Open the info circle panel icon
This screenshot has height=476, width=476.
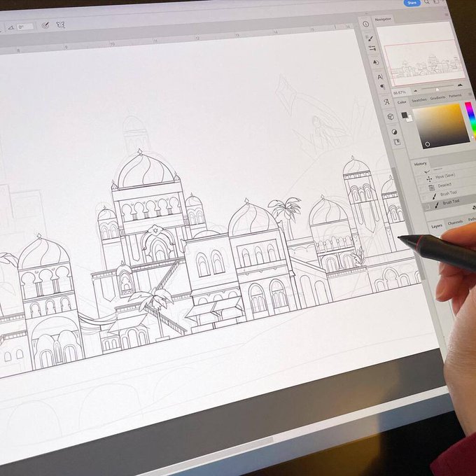click(365, 24)
